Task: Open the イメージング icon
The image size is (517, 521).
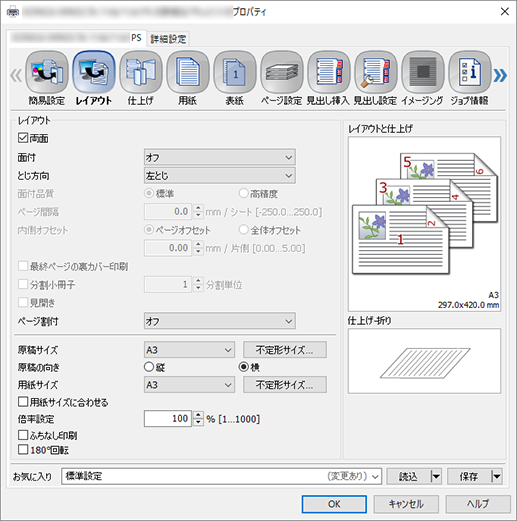Action: coord(423,72)
